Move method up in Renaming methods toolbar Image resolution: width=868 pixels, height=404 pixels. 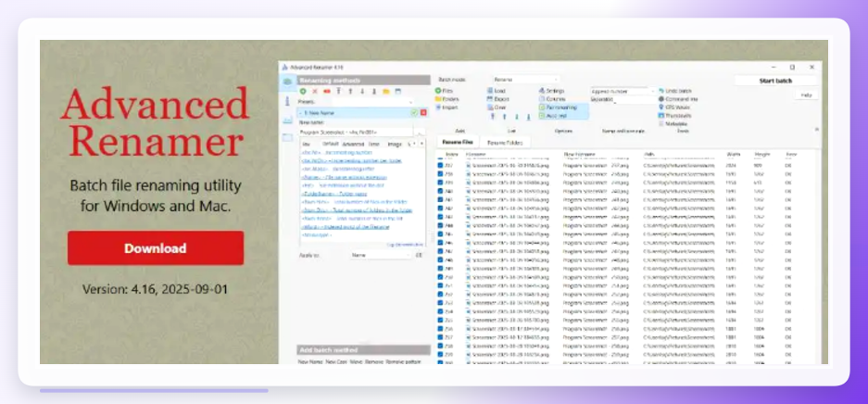350,91
